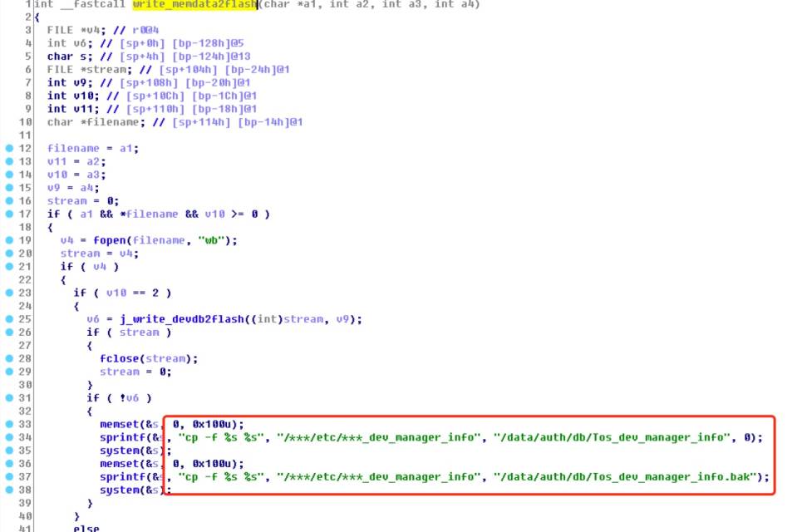Click 'stream = v4' on line 20

tap(100, 254)
